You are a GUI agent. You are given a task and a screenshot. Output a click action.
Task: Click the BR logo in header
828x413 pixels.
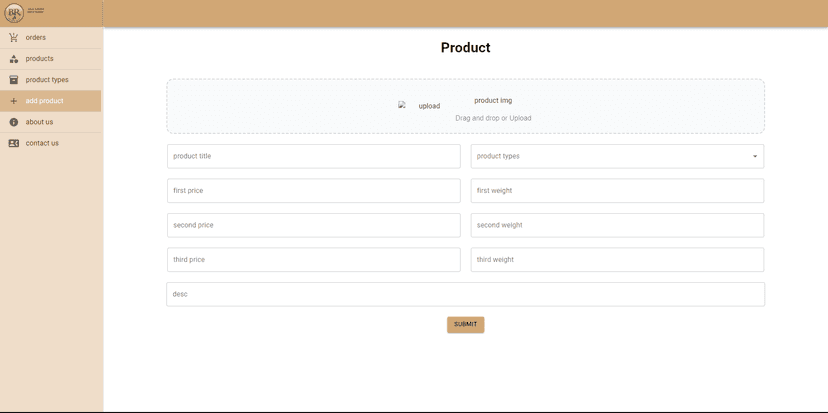[14, 13]
